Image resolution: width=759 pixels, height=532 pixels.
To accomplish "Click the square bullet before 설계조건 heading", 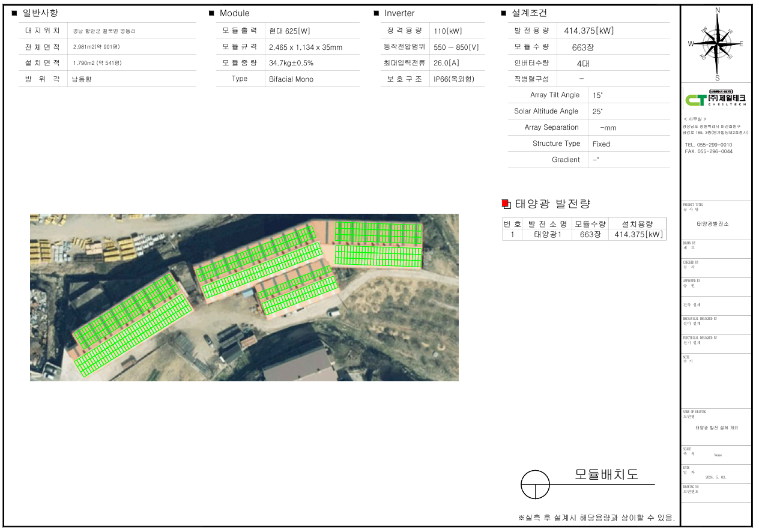I will (503, 13).
